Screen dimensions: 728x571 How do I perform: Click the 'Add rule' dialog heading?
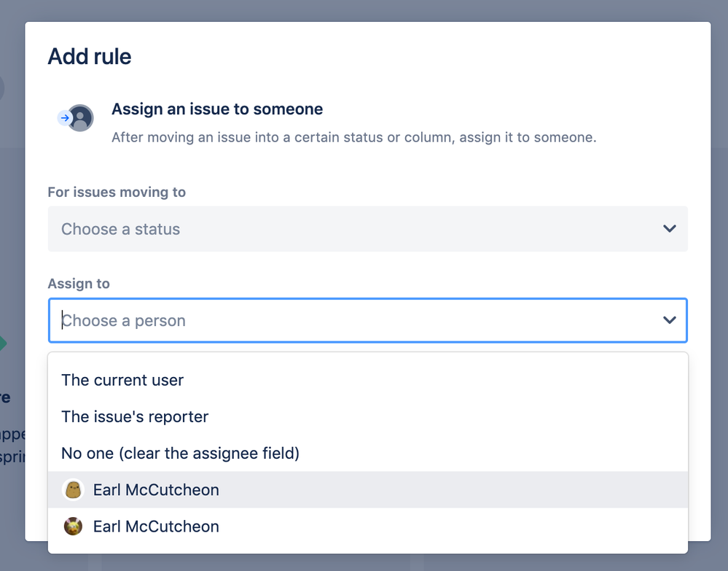(90, 56)
